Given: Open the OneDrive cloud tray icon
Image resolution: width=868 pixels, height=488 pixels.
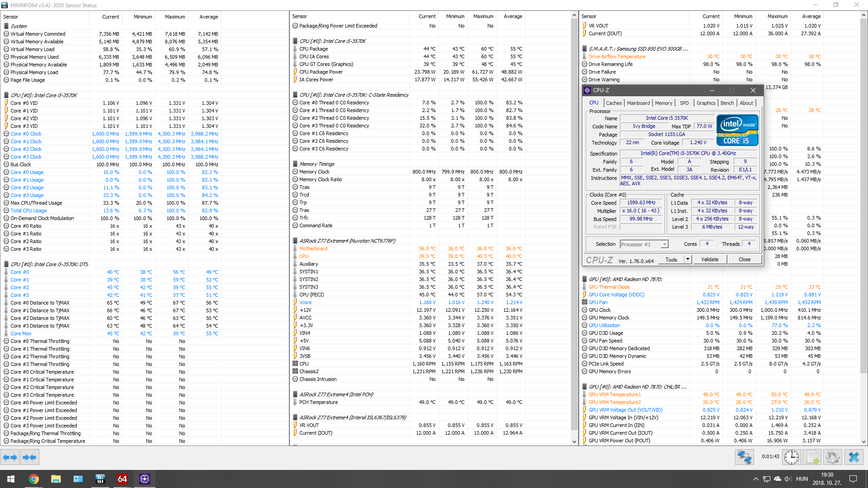Looking at the screenshot, I should coord(778,479).
